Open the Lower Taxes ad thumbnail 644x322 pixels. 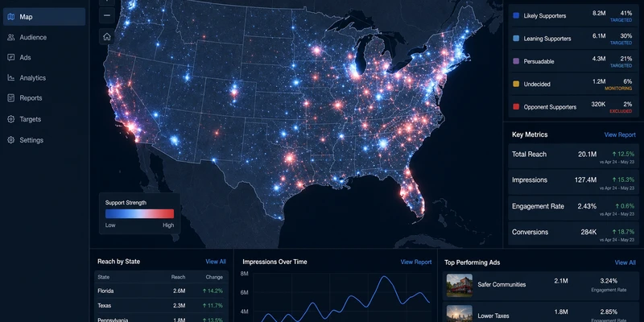(459, 314)
